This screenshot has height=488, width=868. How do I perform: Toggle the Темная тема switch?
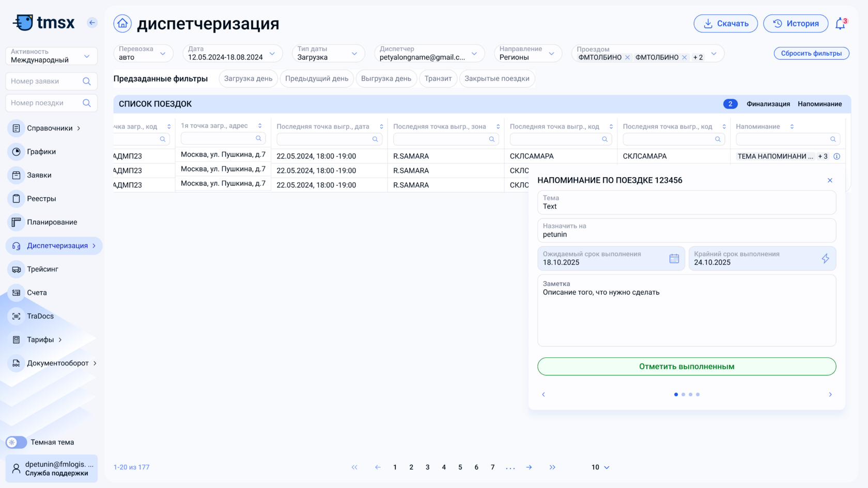tap(16, 443)
